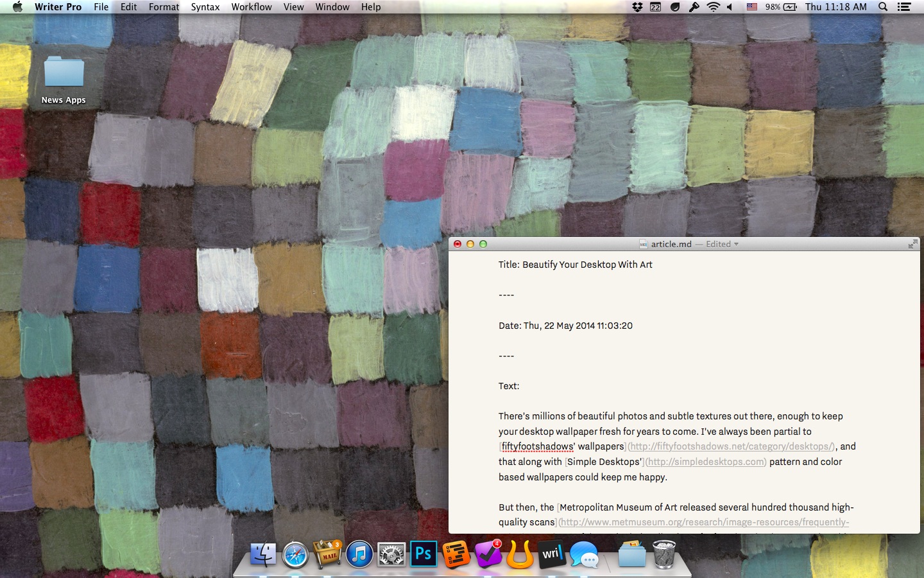The width and height of the screenshot is (924, 578).
Task: Open the File menu
Action: click(x=101, y=7)
